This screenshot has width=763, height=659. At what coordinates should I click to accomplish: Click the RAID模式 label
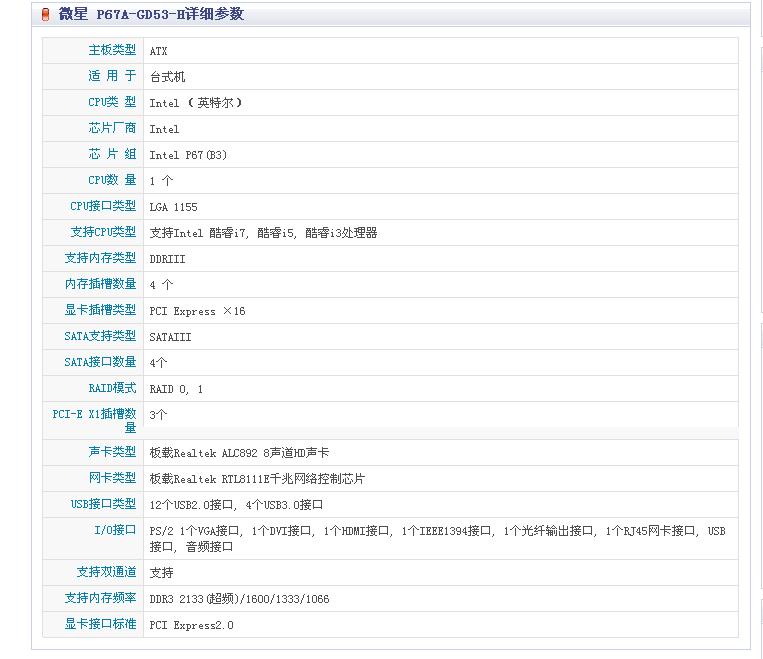112,388
